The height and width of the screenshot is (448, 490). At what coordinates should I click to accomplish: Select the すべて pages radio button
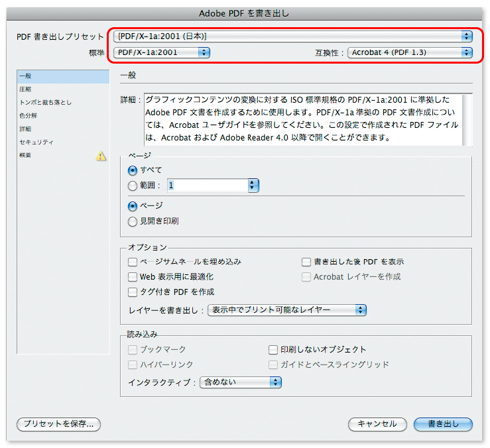[133, 170]
